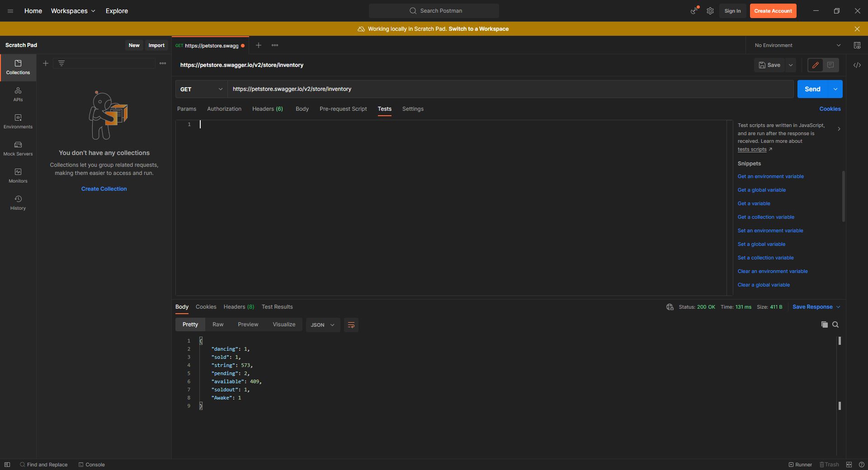
Task: Switch to the Authorization tab
Action: (224, 109)
